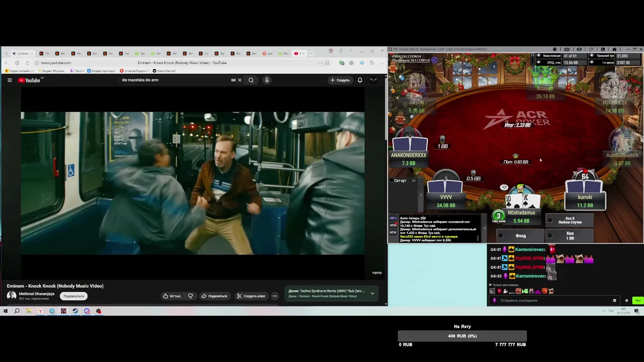Screen dimensions: 644x362
Task: Open chat settings gear
Action: 626,301
